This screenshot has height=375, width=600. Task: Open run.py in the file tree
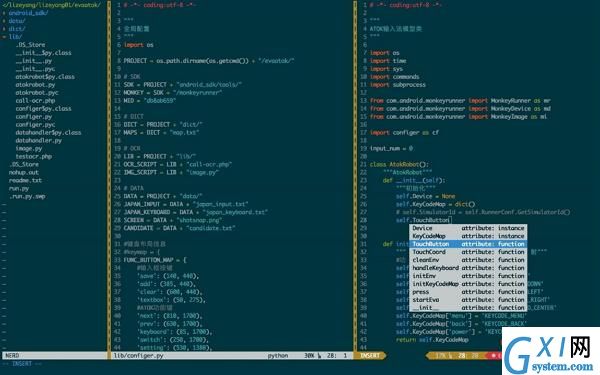19,189
